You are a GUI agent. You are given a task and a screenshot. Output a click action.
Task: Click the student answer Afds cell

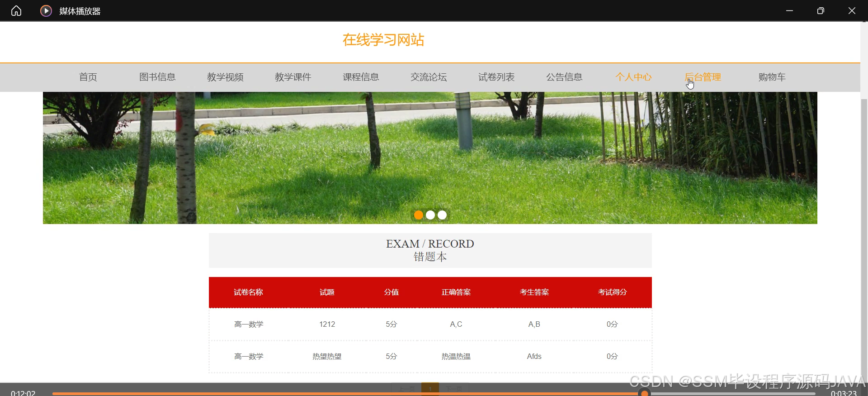[x=534, y=356]
